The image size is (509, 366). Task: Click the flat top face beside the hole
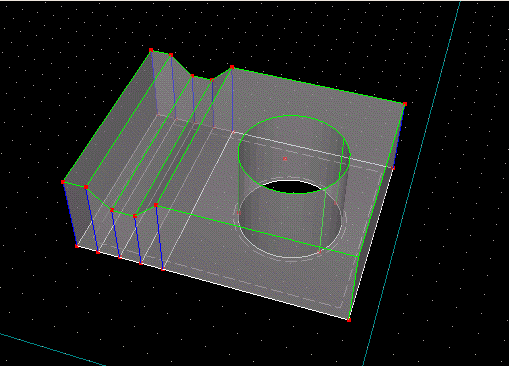(x=370, y=133)
